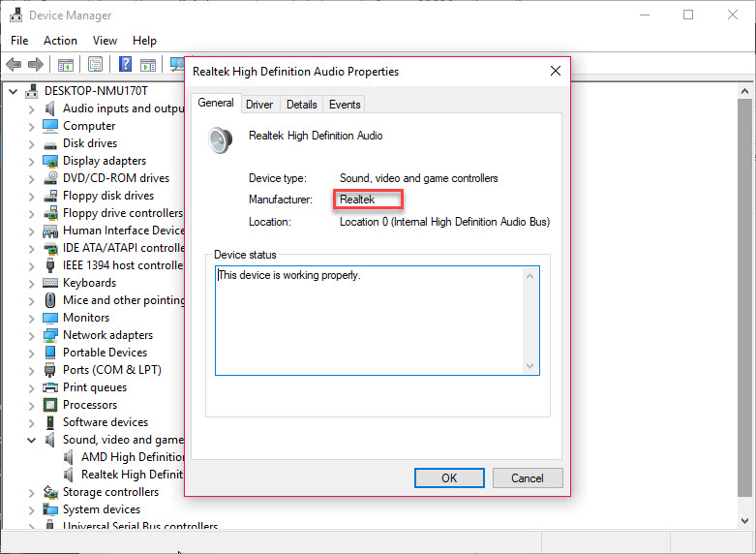Click Device status box scroll up arrow
756x554 pixels.
[529, 276]
